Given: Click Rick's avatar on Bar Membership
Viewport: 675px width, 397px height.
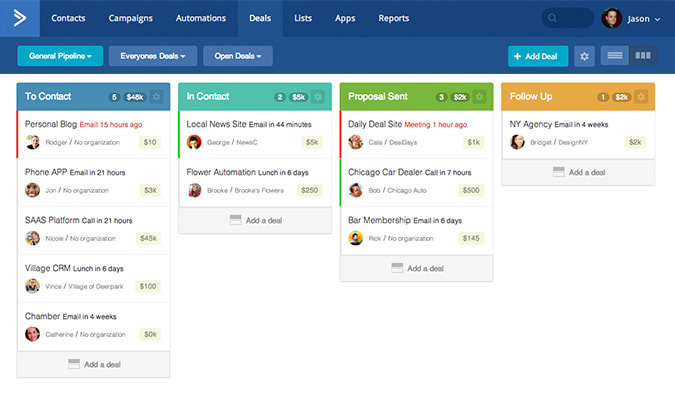Looking at the screenshot, I should (x=356, y=238).
